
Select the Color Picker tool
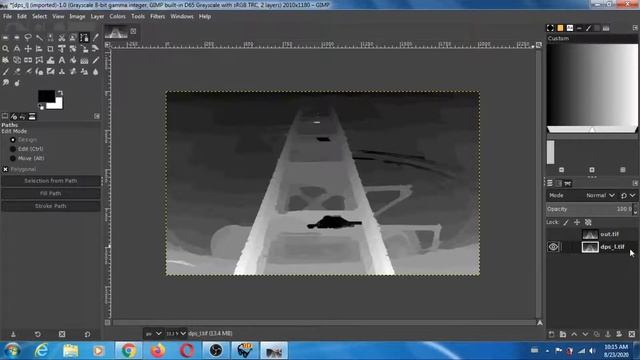pos(96,38)
